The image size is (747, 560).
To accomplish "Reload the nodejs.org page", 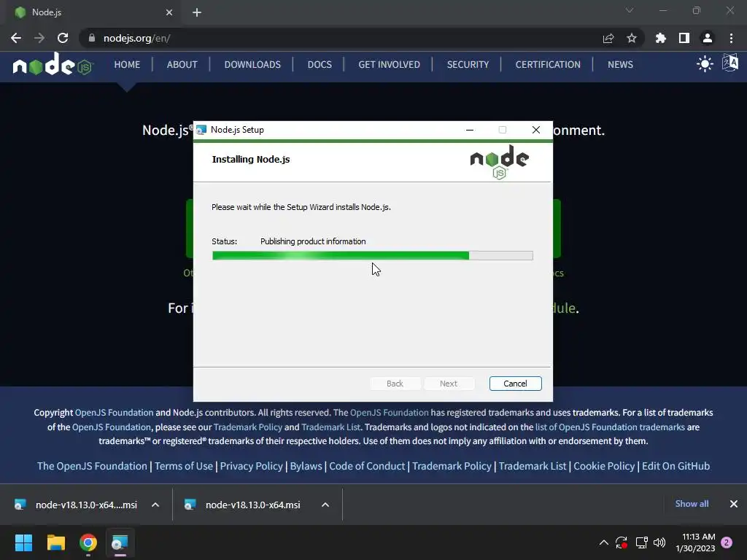I will 63,38.
